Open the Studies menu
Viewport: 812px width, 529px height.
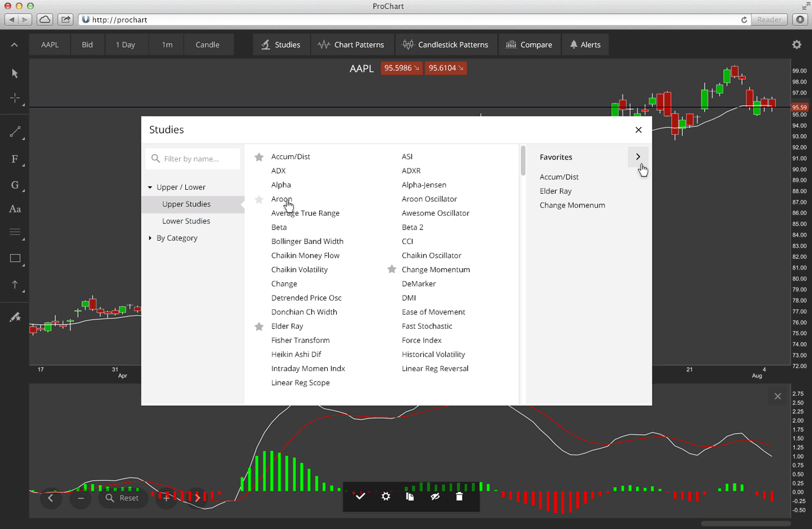[x=281, y=45]
